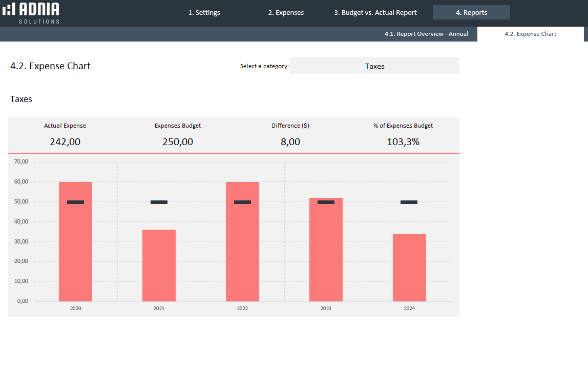Open the Taxes category dropdown
This screenshot has height=387, width=588.
pyautogui.click(x=374, y=66)
